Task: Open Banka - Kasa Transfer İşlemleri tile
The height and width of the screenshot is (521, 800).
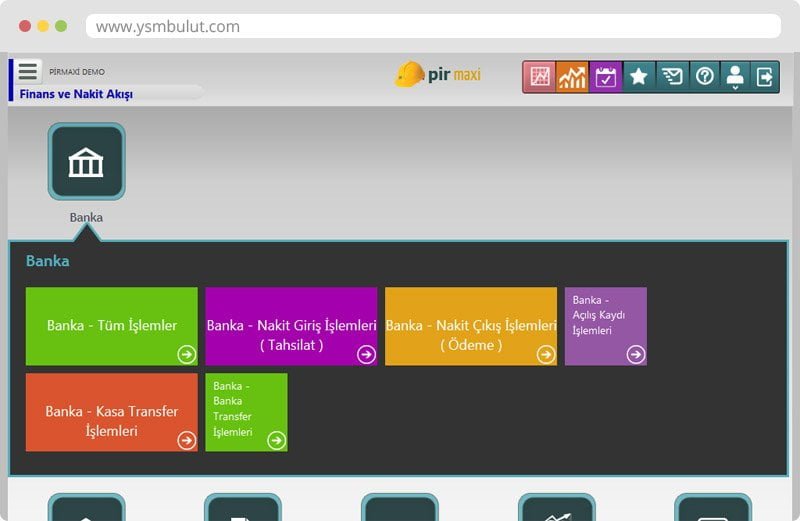Action: 111,412
